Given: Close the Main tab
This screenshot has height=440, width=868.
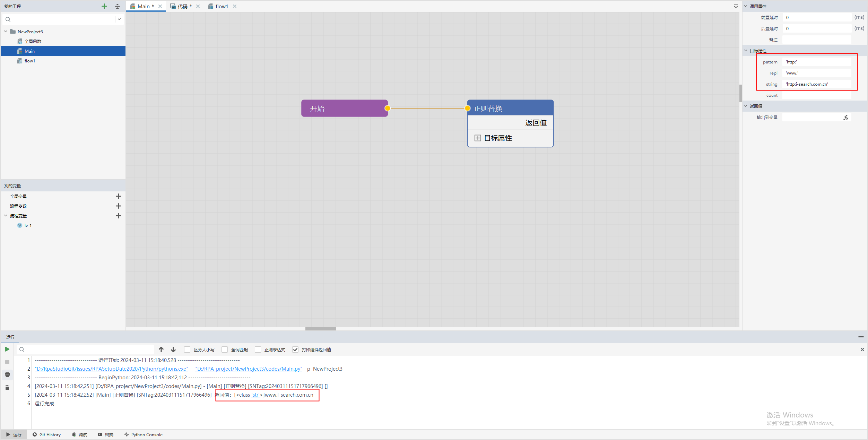Looking at the screenshot, I should [x=160, y=6].
